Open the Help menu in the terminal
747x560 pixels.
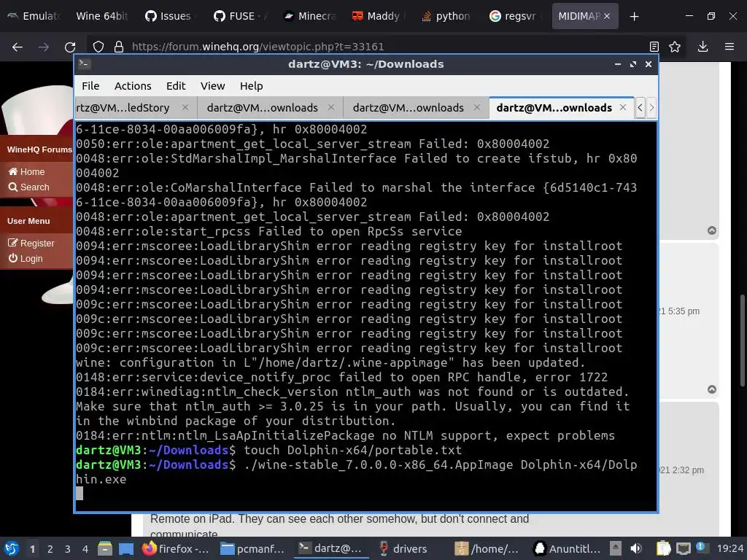251,86
